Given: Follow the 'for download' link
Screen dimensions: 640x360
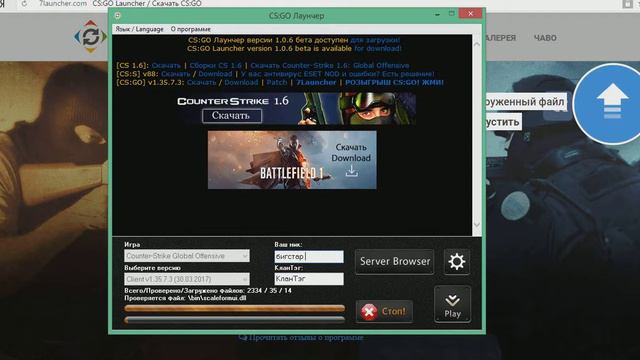Looking at the screenshot, I should 378,49.
